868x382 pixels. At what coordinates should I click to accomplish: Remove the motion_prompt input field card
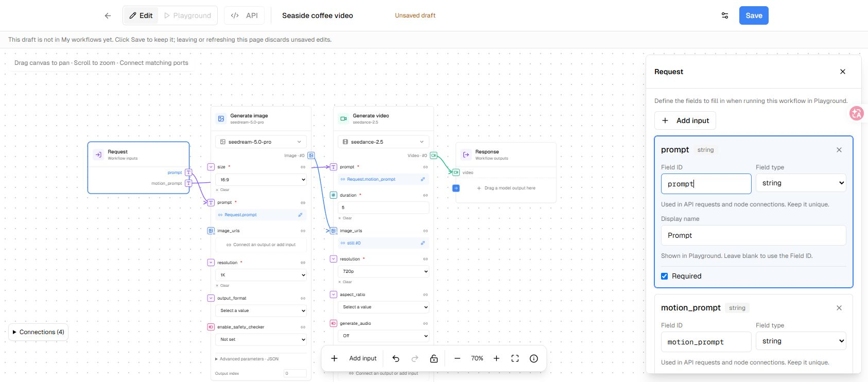(839, 308)
